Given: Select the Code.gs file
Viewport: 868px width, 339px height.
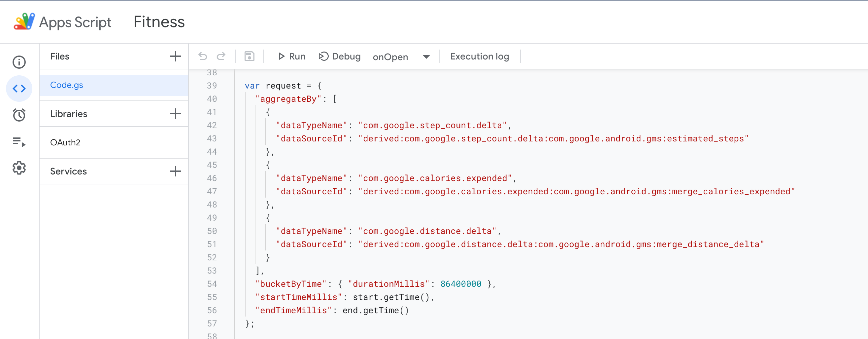Looking at the screenshot, I should coord(114,85).
